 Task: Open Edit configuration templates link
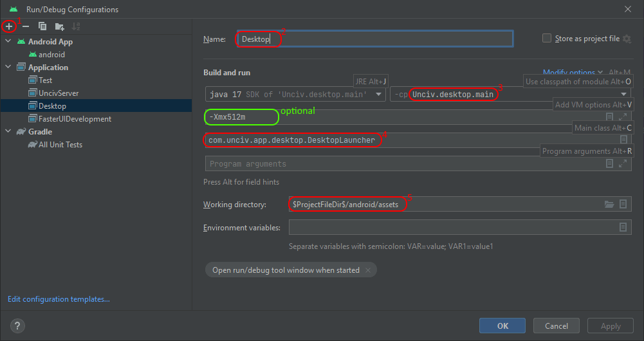59,299
